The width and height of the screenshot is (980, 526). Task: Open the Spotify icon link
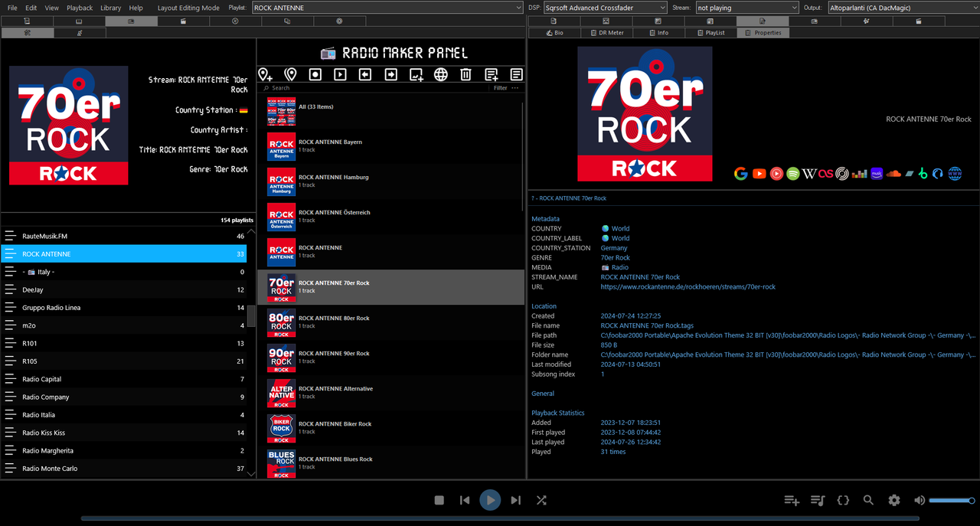(793, 174)
